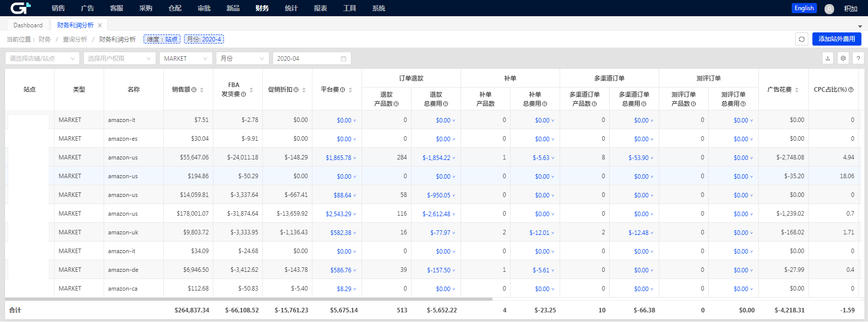Viewport: 868px width, 322px height.
Task: Click the info icon next to 促销折扣
Action: point(296,90)
